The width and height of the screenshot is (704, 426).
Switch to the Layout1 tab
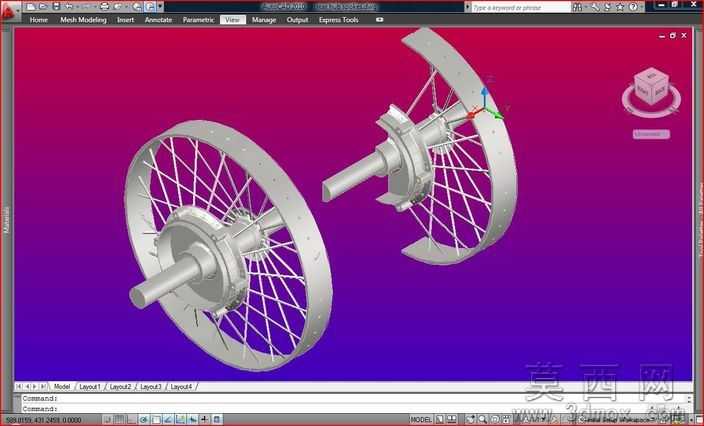(x=90, y=386)
